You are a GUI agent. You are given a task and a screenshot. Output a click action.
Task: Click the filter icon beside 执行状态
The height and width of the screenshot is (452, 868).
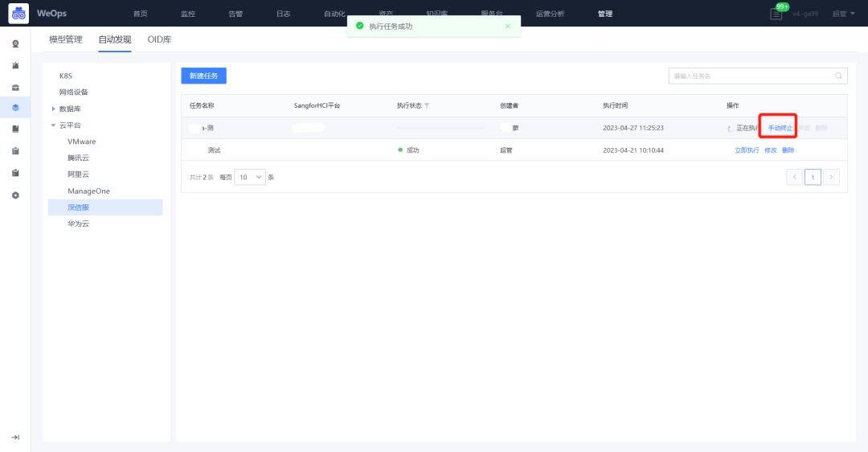click(x=427, y=105)
